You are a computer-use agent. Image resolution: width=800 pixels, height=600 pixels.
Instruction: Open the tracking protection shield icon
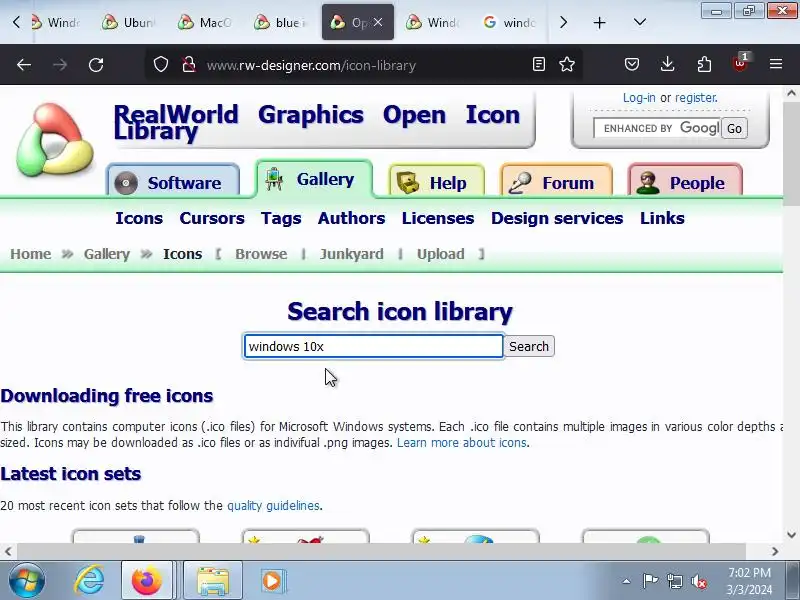(161, 65)
